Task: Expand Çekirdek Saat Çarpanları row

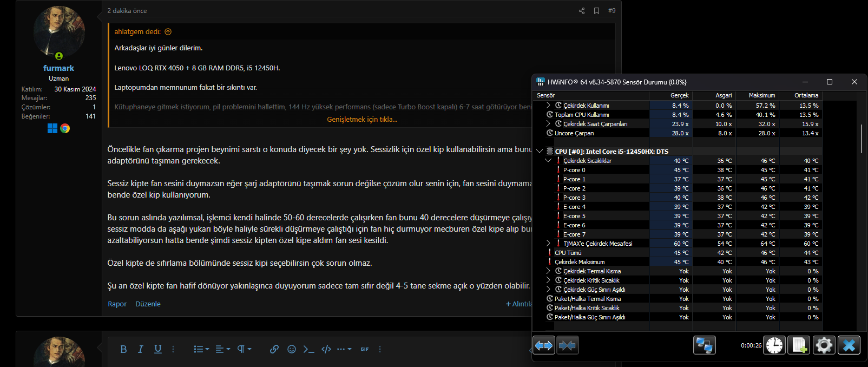Action: point(548,124)
